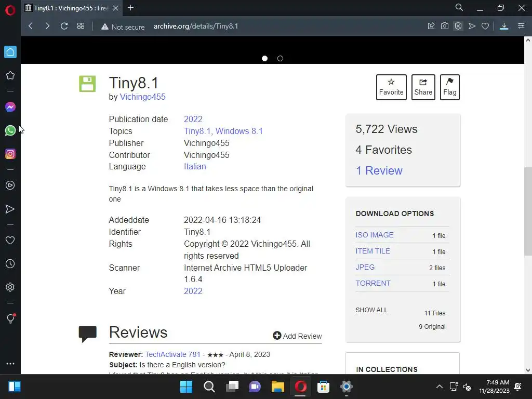Screen dimensions: 532x399
Task: Open Messenger in the sidebar
Action: [10, 107]
